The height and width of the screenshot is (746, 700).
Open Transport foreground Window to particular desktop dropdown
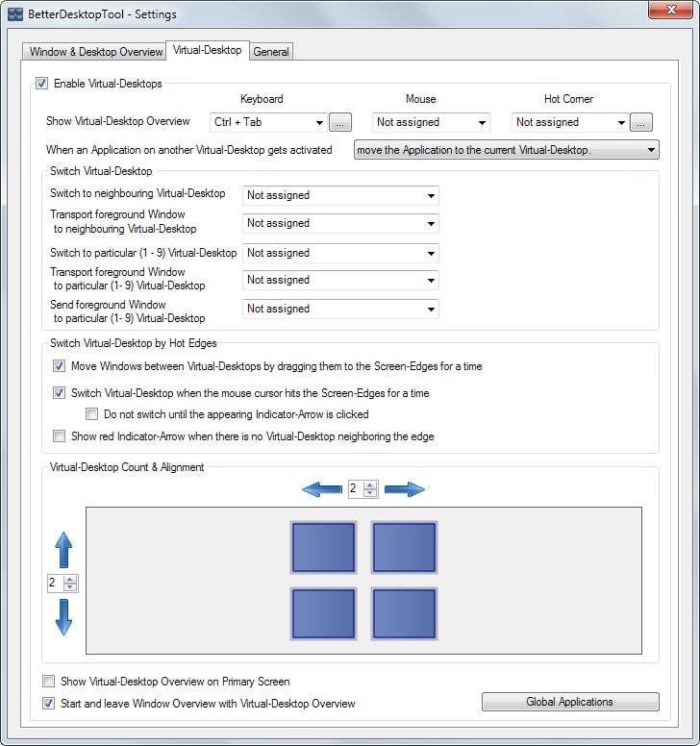340,280
